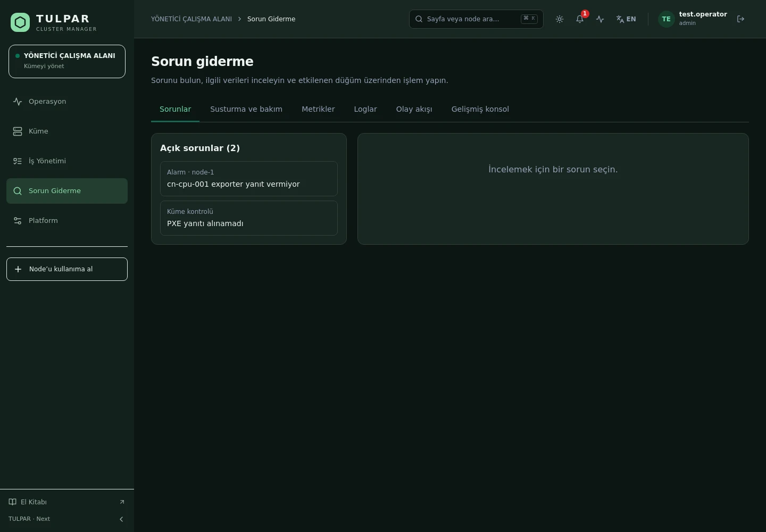Switch to the Sorunlar tab
The image size is (766, 532).
[x=175, y=109]
